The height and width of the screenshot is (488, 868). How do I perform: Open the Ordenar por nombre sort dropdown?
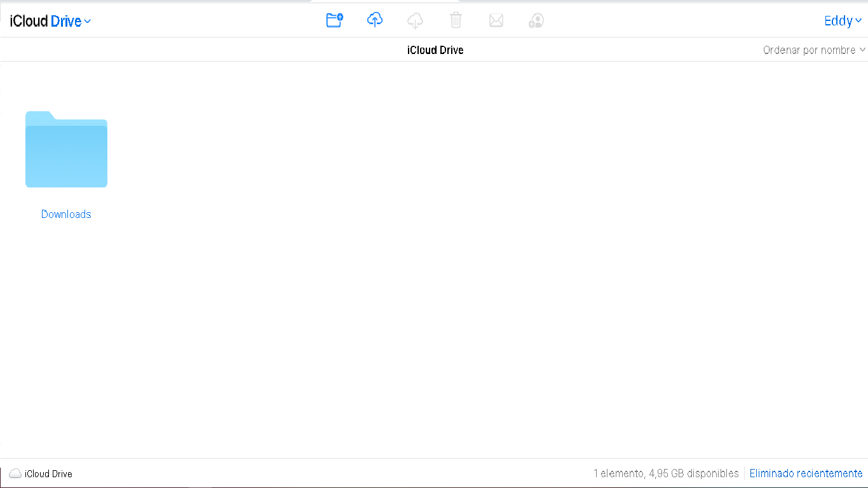tap(814, 50)
